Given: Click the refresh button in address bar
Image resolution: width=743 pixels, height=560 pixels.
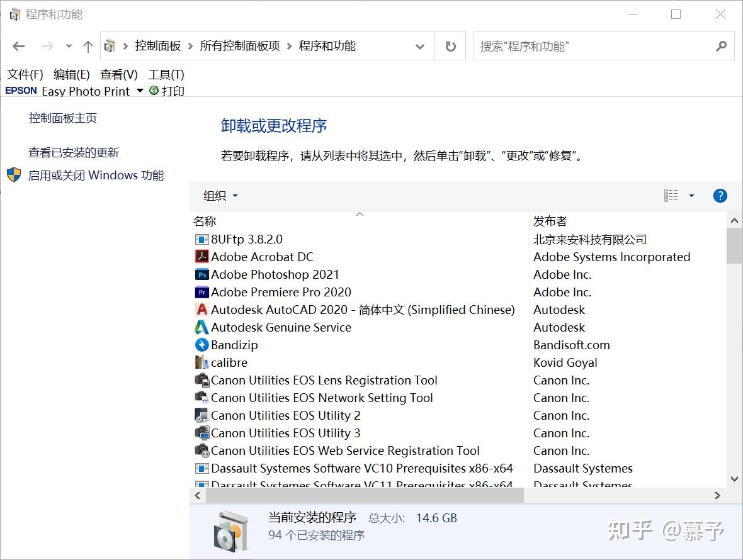Looking at the screenshot, I should (x=451, y=46).
